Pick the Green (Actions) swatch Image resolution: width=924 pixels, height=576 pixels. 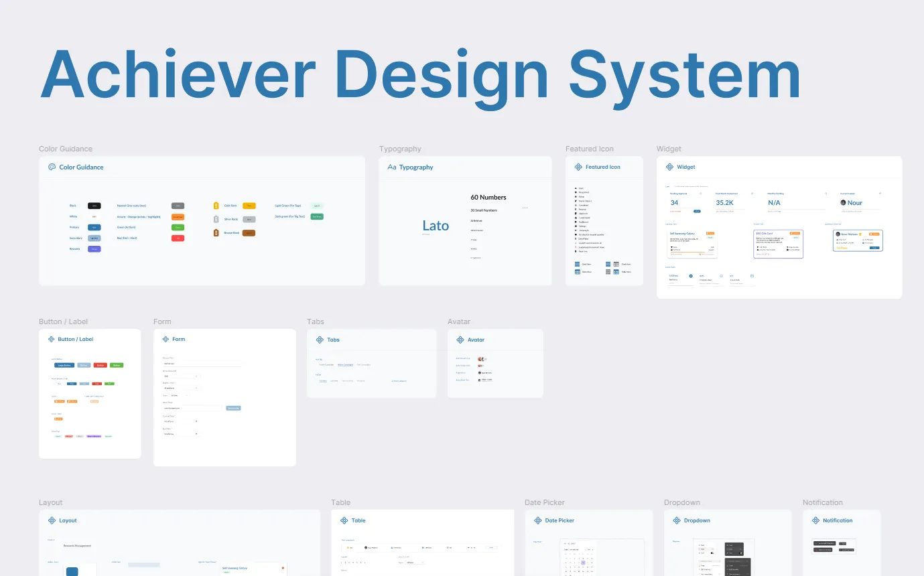(178, 227)
